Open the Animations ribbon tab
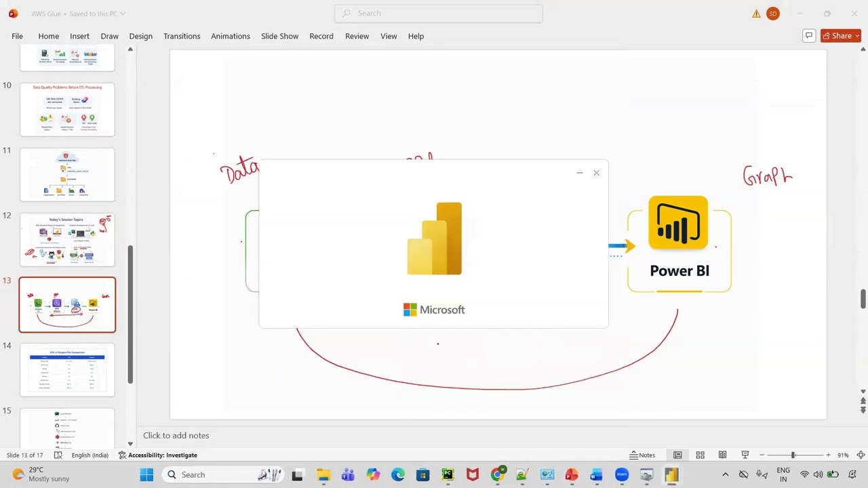 click(x=230, y=36)
